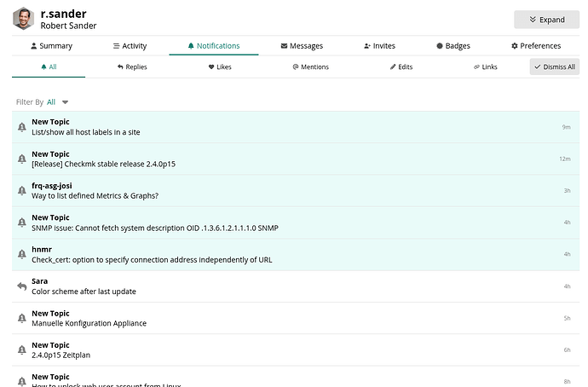Click the reply arrow icon beside Sara's notification
The image size is (588, 387).
tap(22, 286)
